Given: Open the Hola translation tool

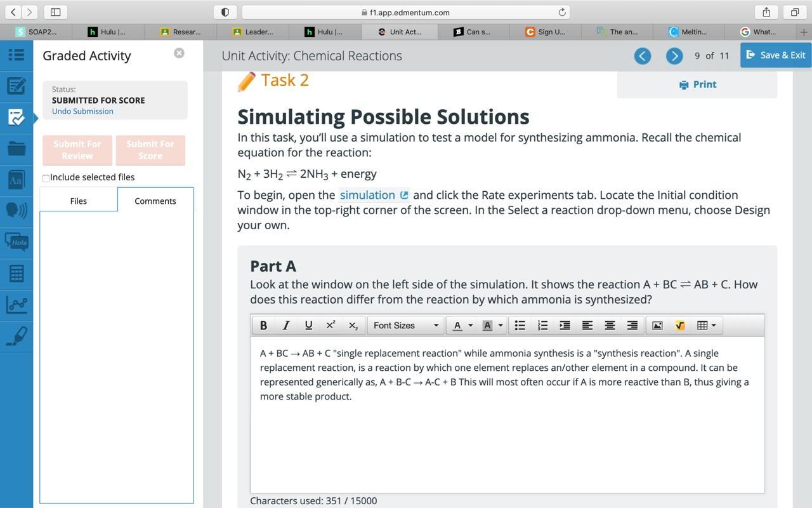Looking at the screenshot, I should 16,242.
